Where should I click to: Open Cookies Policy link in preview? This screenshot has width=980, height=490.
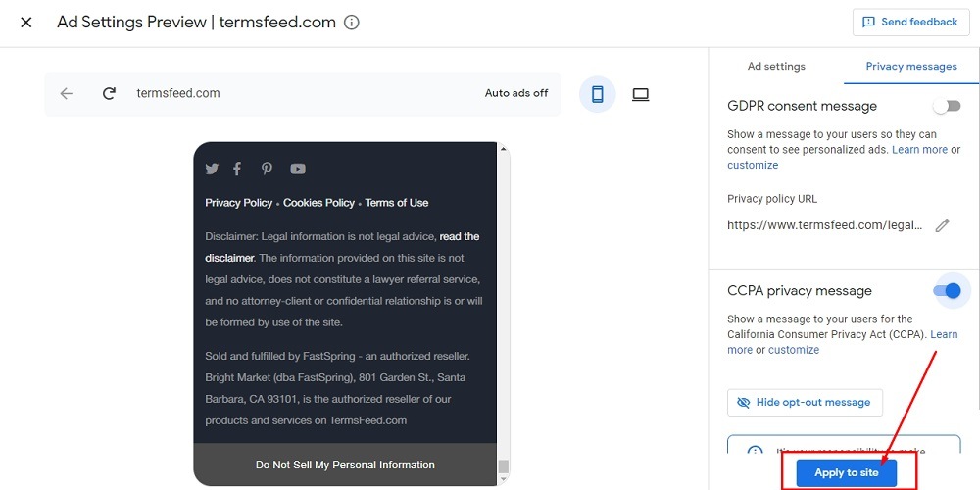318,203
